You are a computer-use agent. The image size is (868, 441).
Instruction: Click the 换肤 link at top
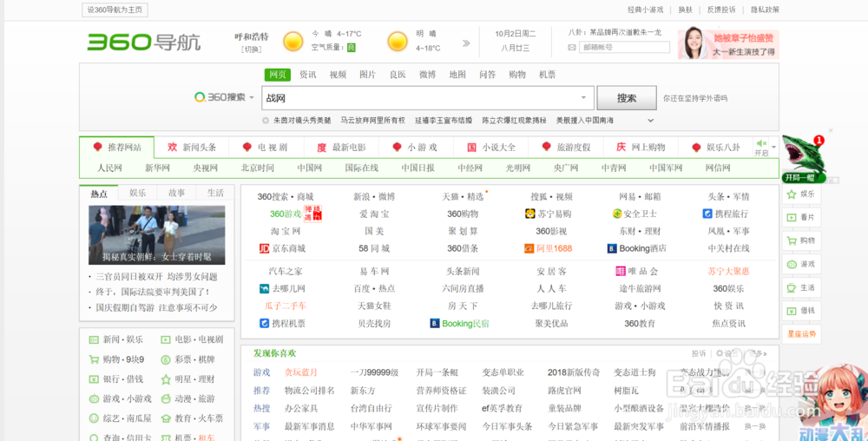685,10
